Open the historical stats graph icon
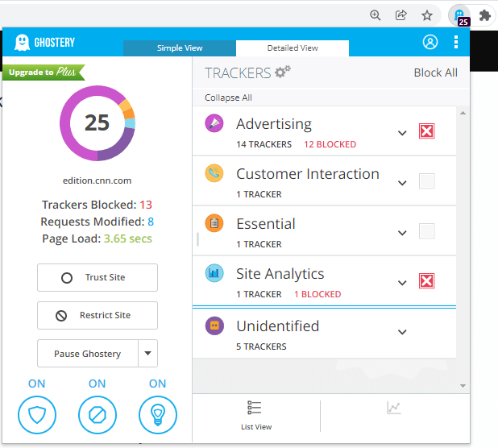Image resolution: width=498 pixels, height=448 pixels. [394, 408]
